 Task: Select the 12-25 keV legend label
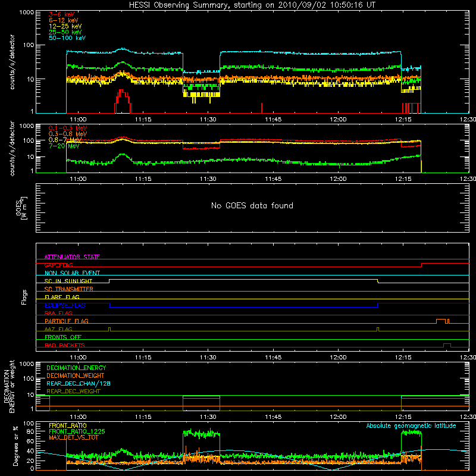tap(65, 26)
